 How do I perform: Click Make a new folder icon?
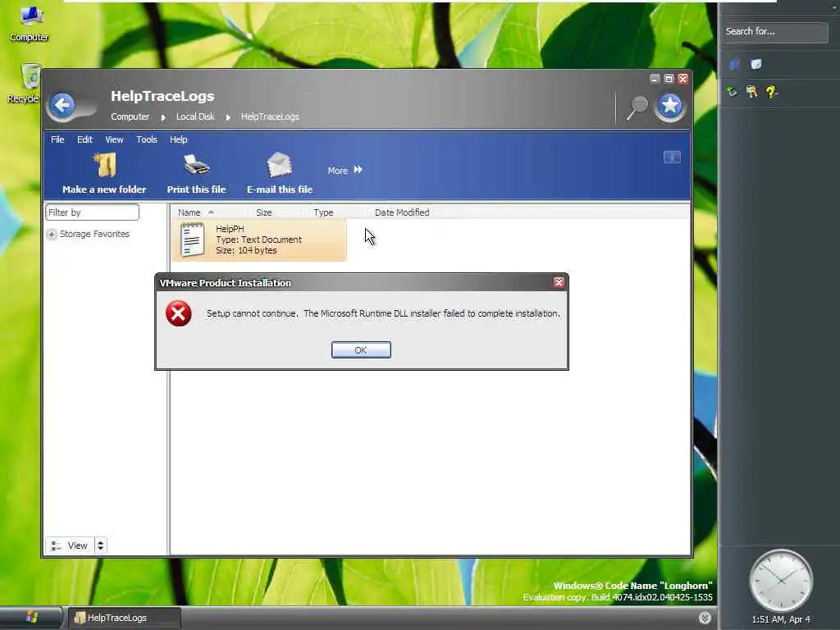tap(105, 165)
